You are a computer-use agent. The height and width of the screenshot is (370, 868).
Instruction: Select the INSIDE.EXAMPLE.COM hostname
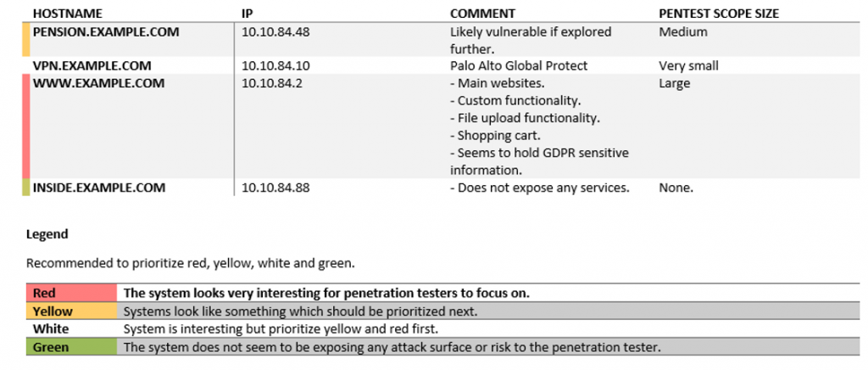click(x=99, y=188)
